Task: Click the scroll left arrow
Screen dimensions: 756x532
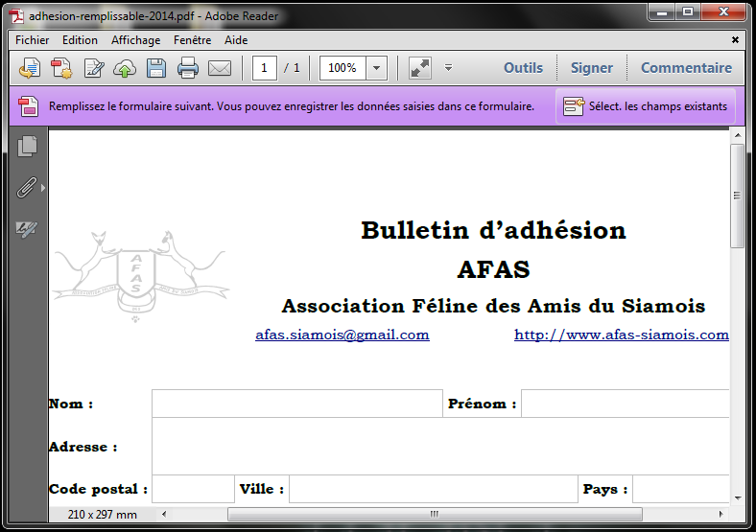Action: point(164,514)
